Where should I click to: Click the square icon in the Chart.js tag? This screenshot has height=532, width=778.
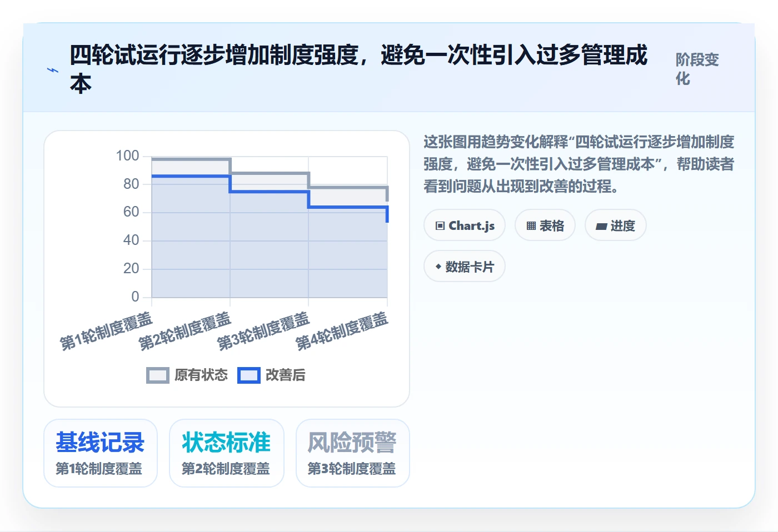pyautogui.click(x=440, y=226)
